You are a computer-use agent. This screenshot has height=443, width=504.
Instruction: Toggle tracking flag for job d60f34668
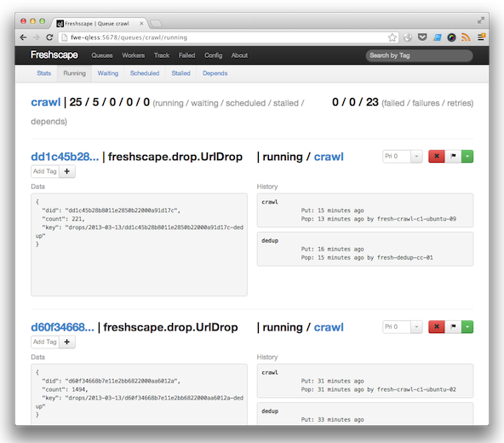pos(453,327)
